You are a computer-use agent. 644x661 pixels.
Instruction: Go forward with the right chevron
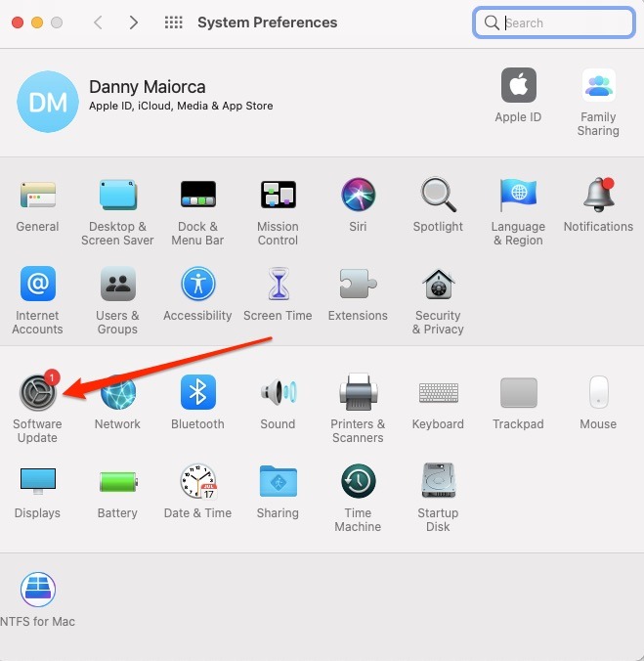click(134, 22)
